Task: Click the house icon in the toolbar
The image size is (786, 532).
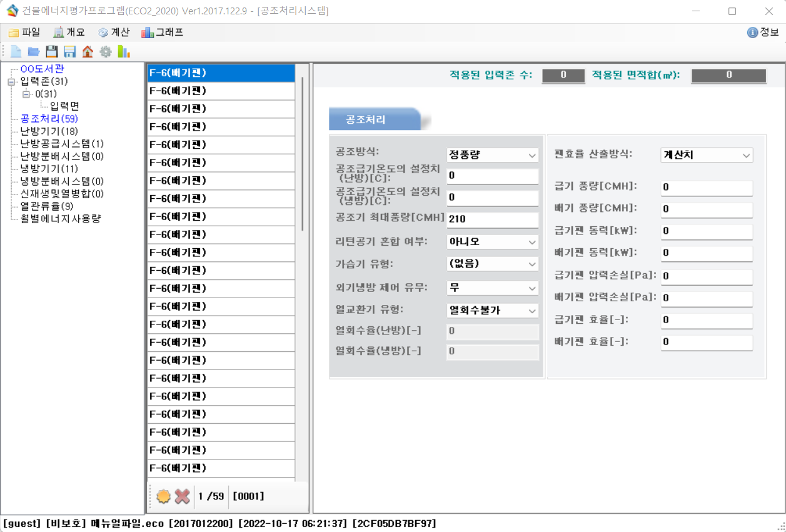Action: pos(88,52)
